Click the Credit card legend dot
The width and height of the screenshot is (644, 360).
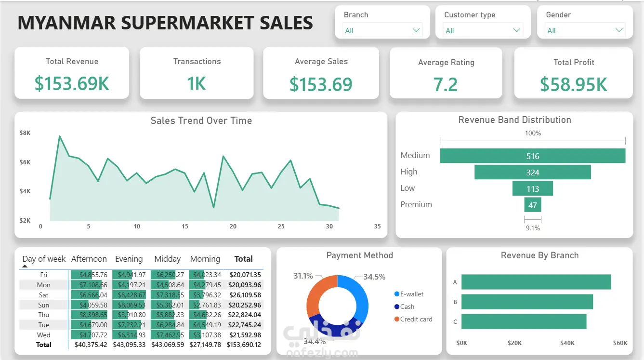tap(396, 319)
